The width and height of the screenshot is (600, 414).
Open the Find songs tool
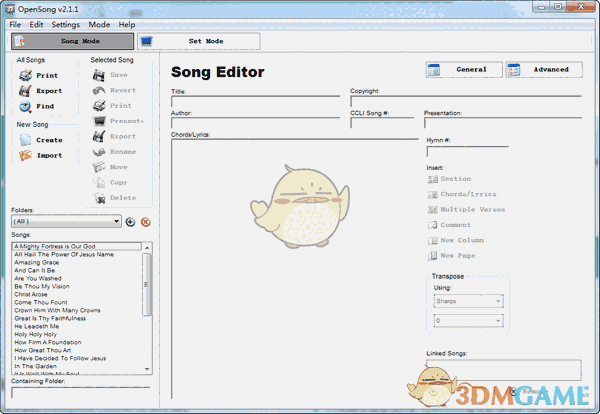click(x=37, y=106)
